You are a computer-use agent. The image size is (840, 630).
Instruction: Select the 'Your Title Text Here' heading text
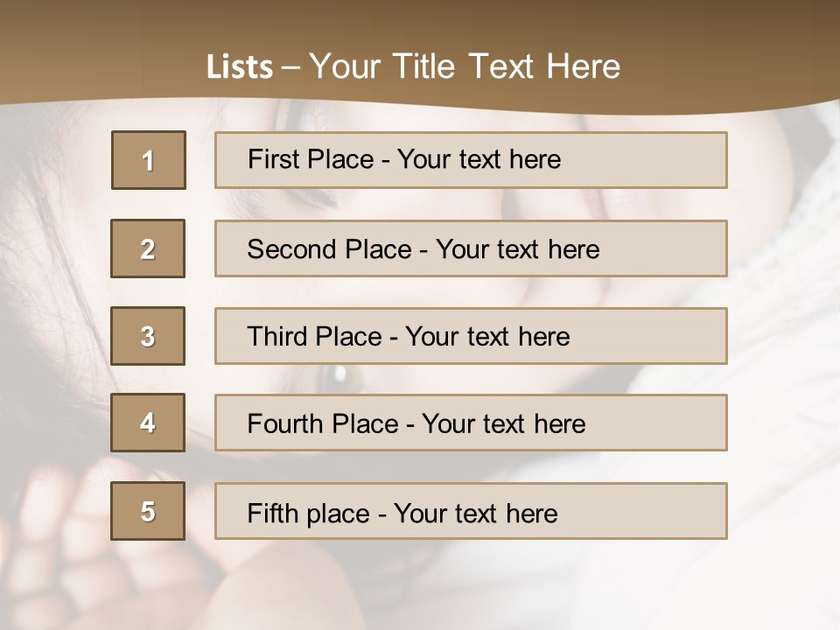pyautogui.click(x=465, y=67)
